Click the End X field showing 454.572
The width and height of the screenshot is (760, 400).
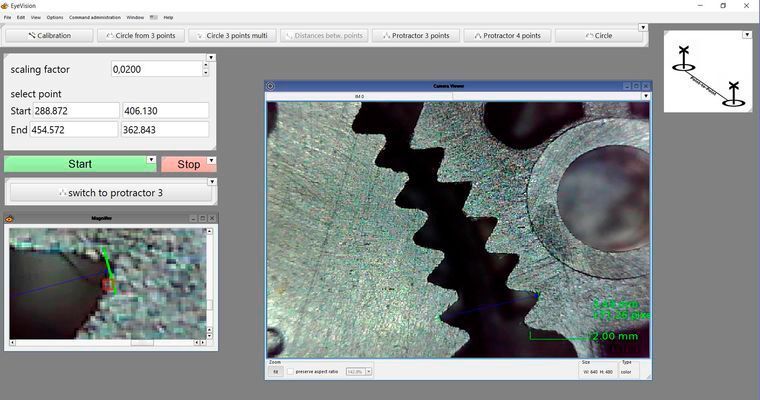click(x=74, y=129)
